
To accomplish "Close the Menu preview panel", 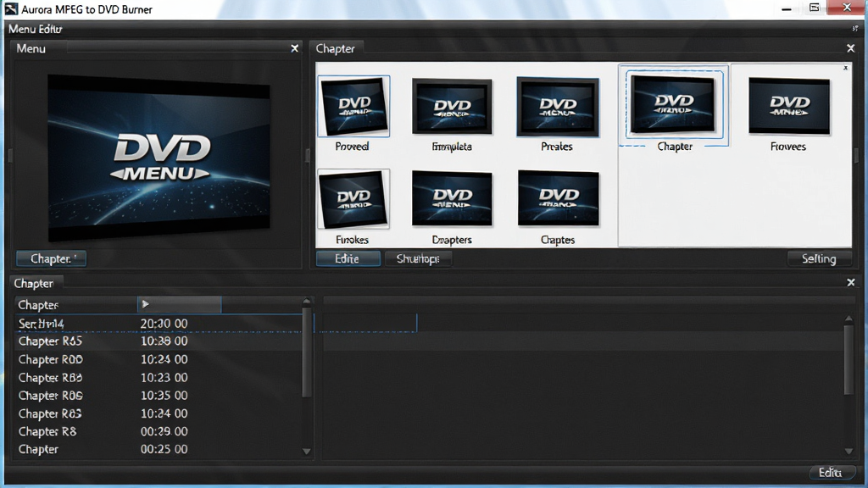I will [x=294, y=48].
